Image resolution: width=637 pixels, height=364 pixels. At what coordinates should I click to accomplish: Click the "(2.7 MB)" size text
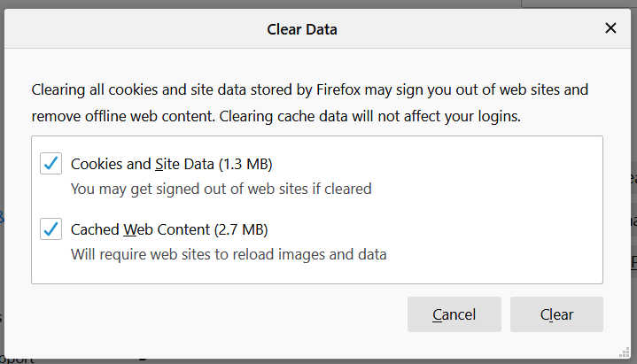coord(241,230)
